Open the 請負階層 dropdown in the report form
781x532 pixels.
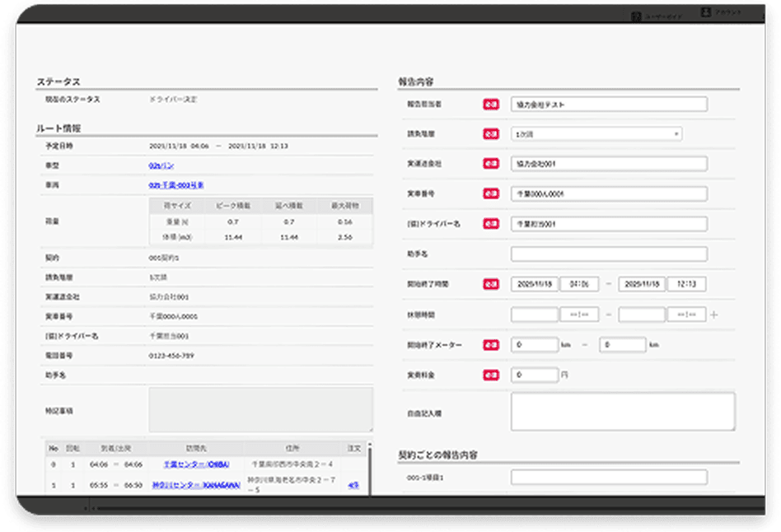596,134
